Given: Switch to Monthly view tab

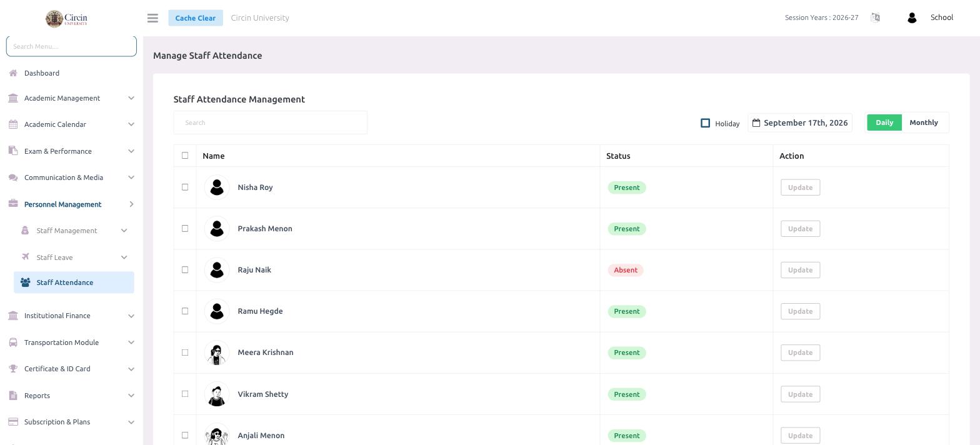Looking at the screenshot, I should 924,122.
